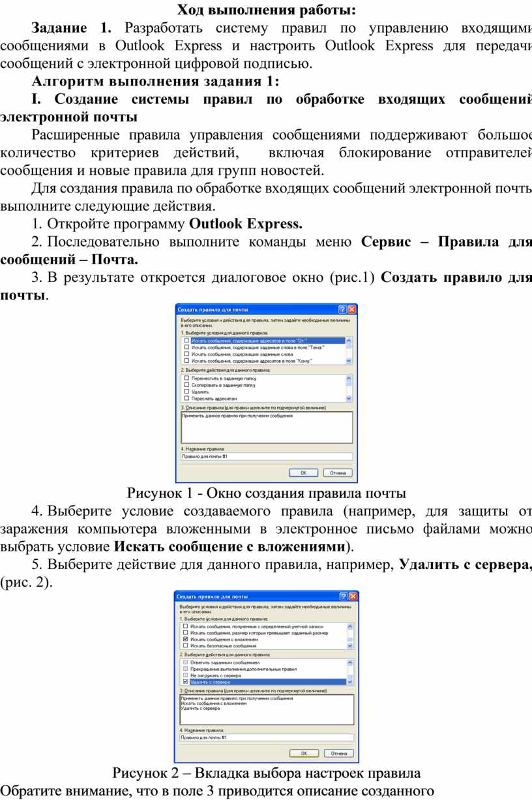Check "Искать безопасные сообщения" condition
532x800 pixels.
(x=186, y=646)
